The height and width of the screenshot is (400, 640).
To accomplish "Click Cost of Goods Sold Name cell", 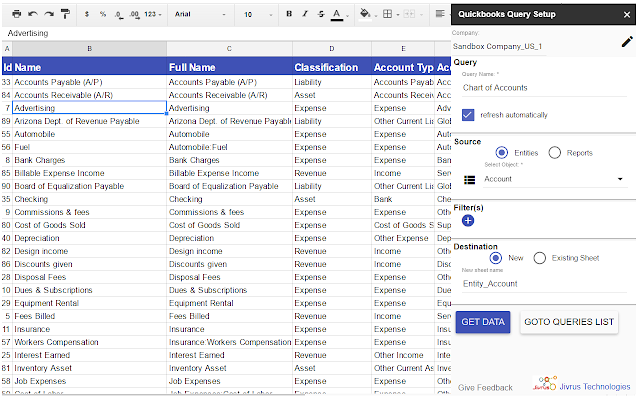I will click(x=89, y=225).
